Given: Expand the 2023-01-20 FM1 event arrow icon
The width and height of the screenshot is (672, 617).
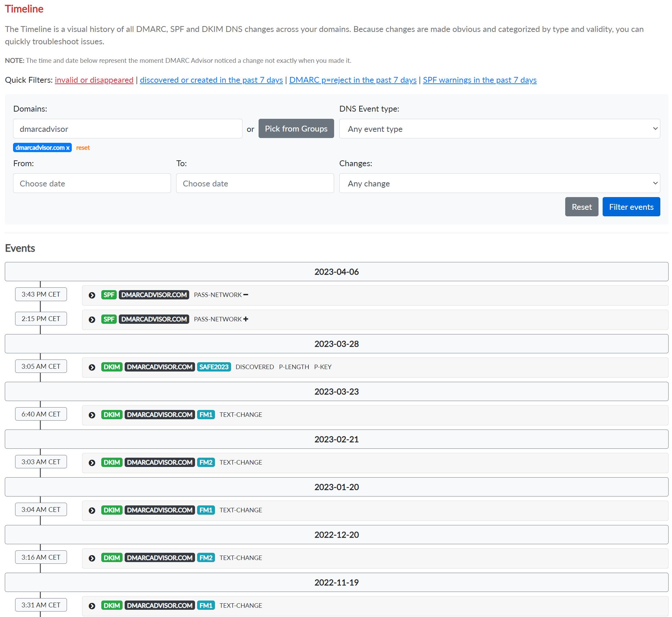Looking at the screenshot, I should pyautogui.click(x=92, y=511).
